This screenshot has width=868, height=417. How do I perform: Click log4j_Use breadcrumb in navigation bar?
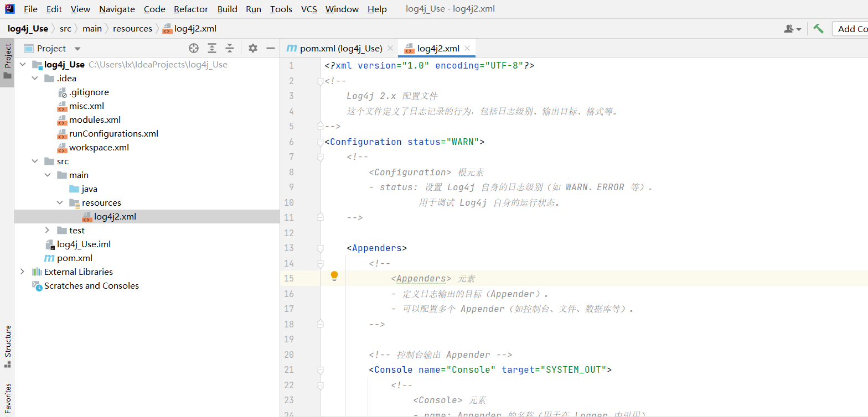pos(28,29)
